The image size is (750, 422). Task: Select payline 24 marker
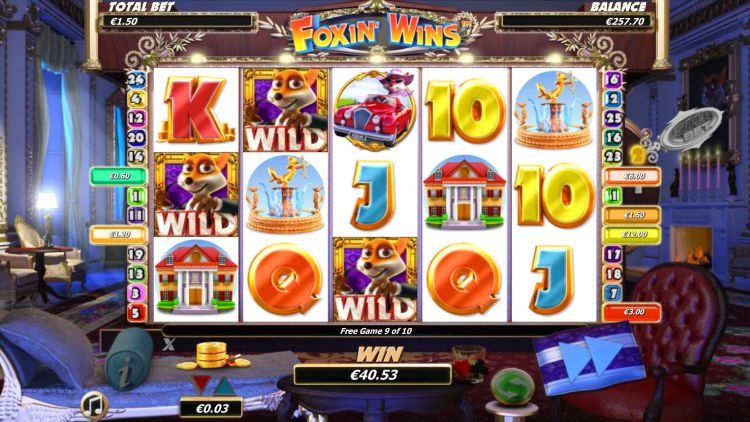pyautogui.click(x=136, y=79)
